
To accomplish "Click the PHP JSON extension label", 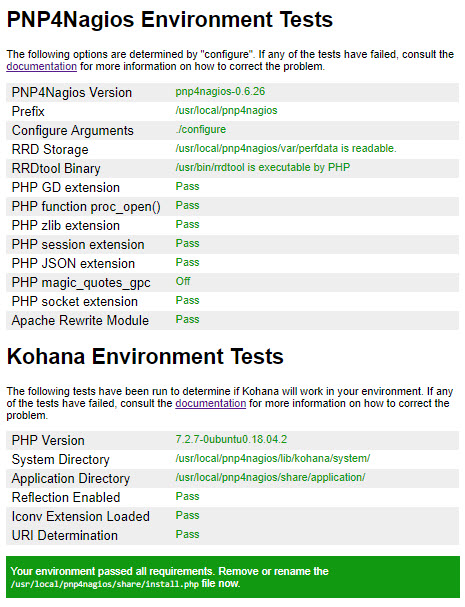I will 73,263.
